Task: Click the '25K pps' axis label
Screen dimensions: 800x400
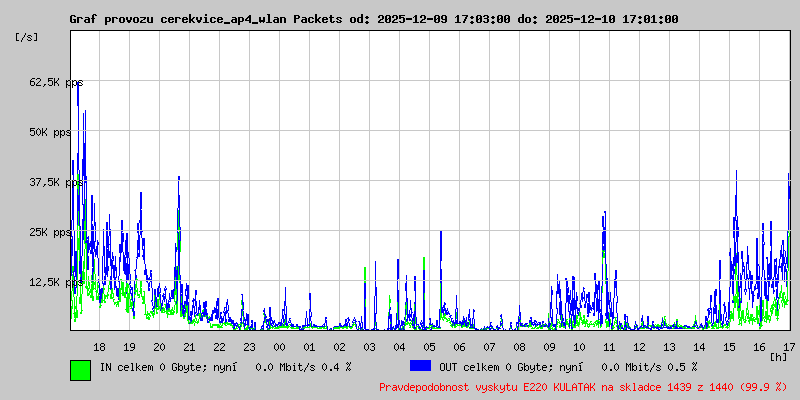Action: pos(51,232)
